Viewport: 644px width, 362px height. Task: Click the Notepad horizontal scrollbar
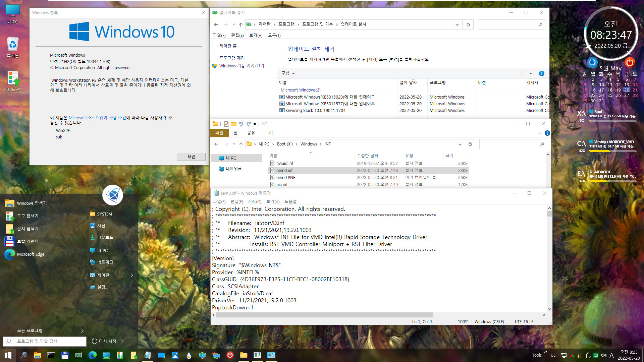(325, 315)
